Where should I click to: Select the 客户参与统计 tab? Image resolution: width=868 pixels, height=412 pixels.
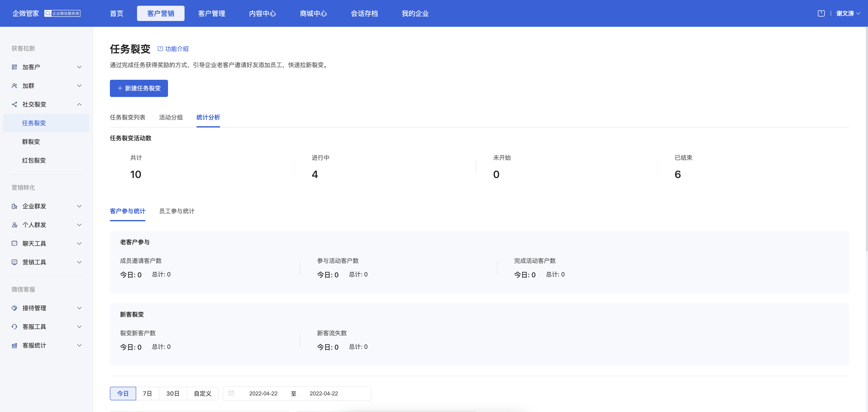click(x=127, y=211)
